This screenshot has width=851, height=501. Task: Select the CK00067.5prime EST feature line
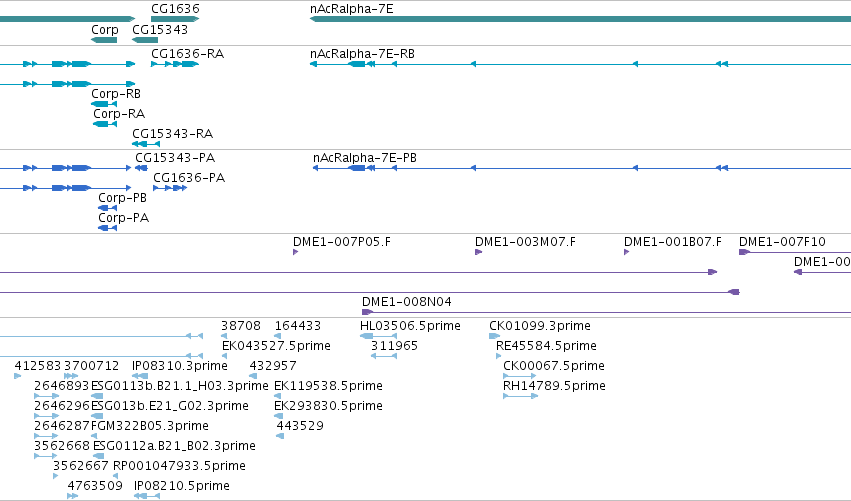pyautogui.click(x=519, y=376)
